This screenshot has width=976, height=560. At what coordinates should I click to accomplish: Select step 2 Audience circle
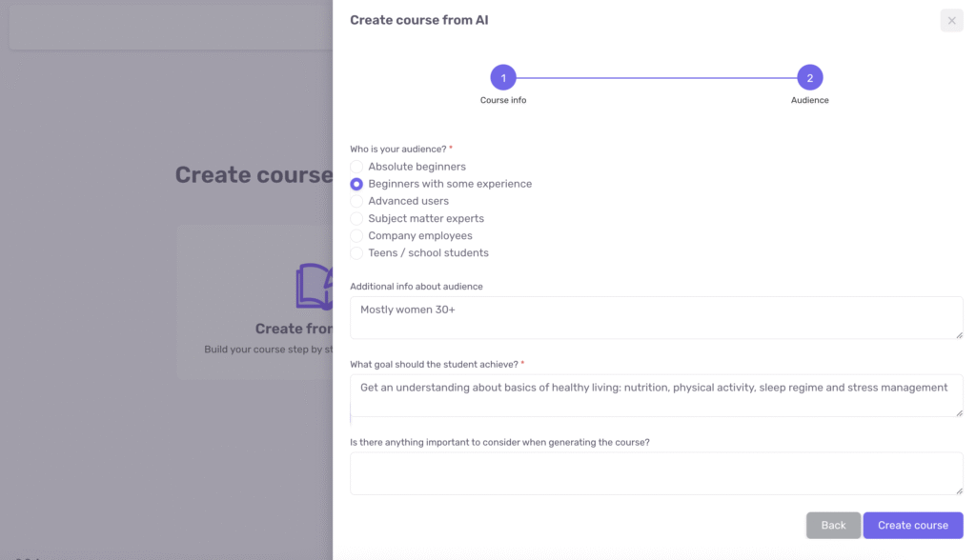click(810, 78)
